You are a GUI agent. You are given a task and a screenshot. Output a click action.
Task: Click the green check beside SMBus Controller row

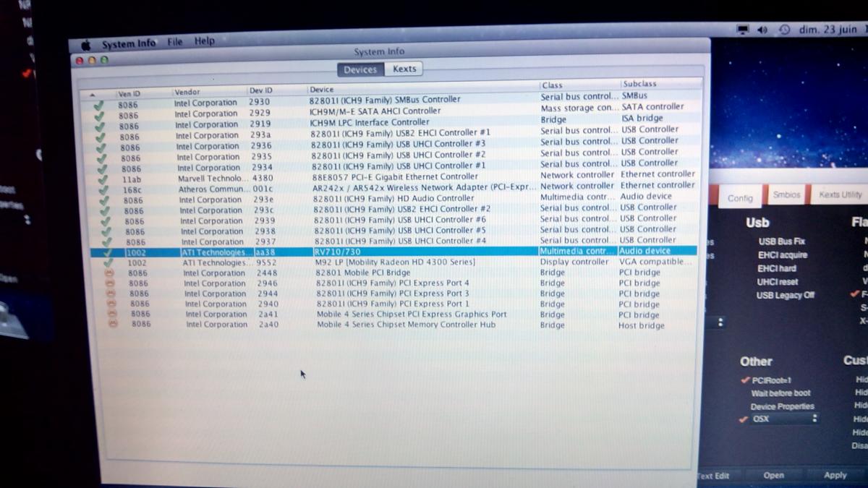click(98, 104)
